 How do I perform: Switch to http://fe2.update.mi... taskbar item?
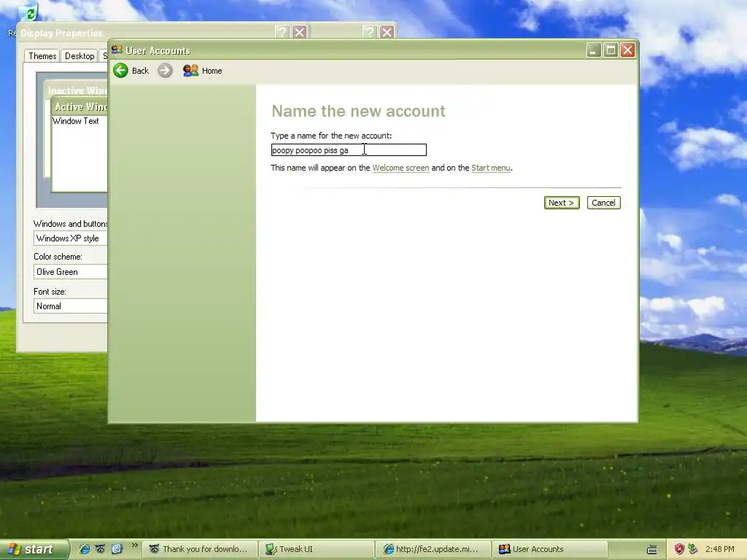pyautogui.click(x=434, y=549)
